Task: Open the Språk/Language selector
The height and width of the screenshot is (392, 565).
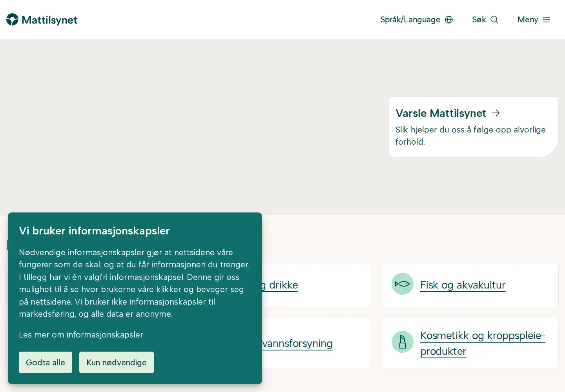Action: (x=416, y=20)
